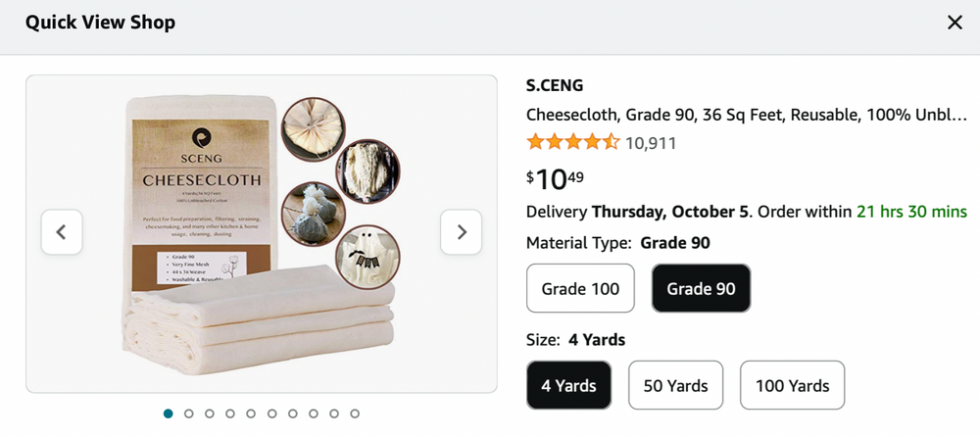Click the $10.49 price
The width and height of the screenshot is (980, 437).
556,179
